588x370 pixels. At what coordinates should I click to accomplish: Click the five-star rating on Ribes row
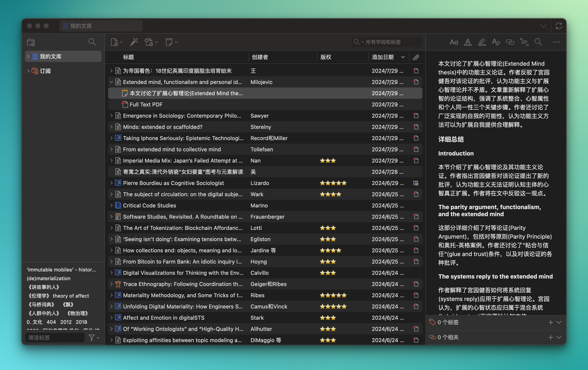pos(333,295)
